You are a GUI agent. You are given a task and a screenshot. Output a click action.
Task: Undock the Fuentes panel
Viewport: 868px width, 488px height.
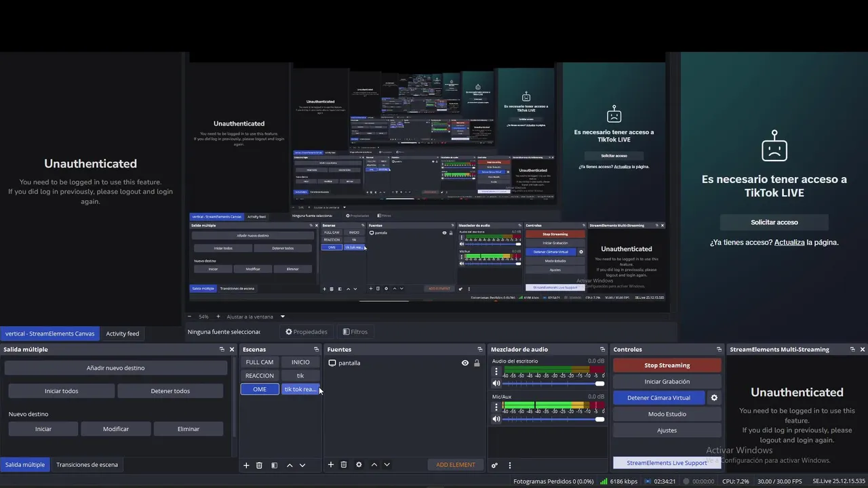click(x=480, y=350)
